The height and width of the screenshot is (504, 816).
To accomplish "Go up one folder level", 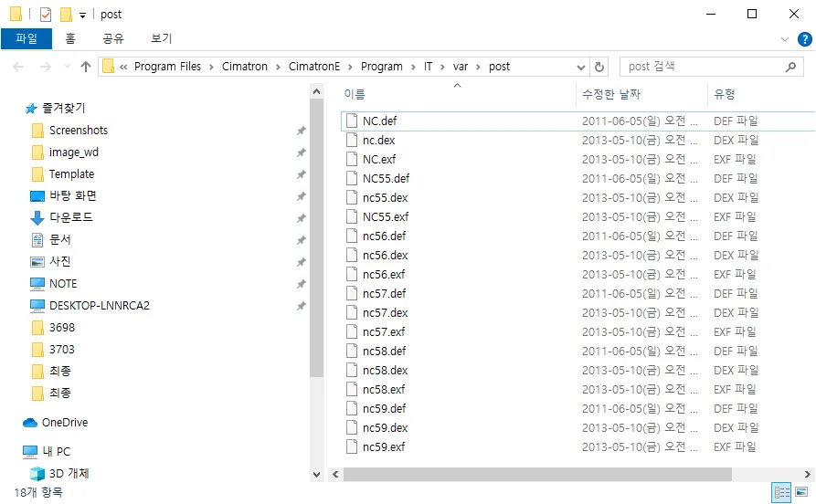I will click(x=86, y=67).
